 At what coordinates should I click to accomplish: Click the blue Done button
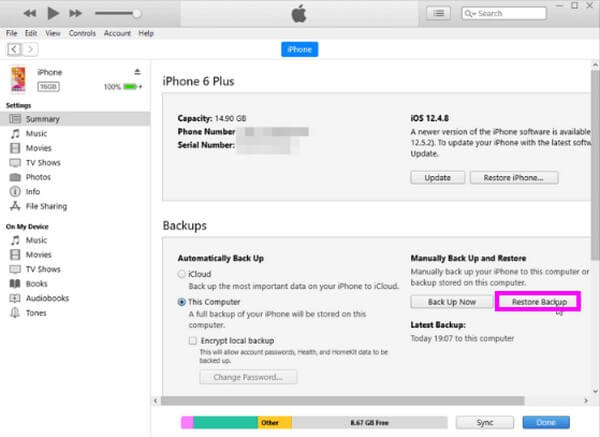click(546, 422)
